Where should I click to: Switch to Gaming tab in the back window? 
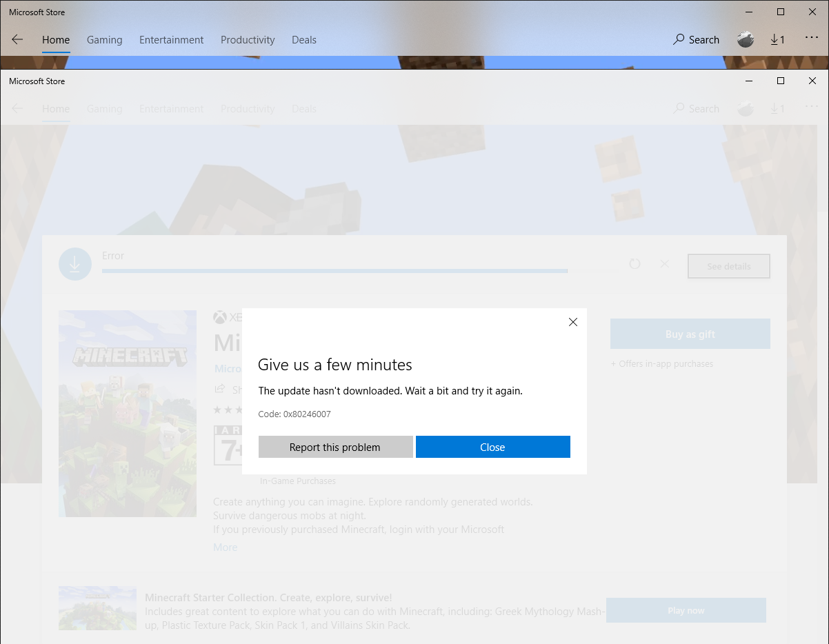[x=105, y=39]
